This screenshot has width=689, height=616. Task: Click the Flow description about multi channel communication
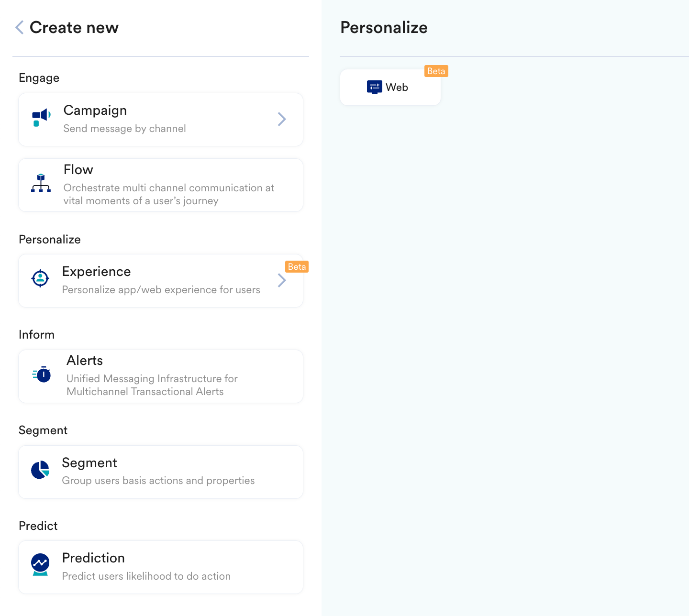169,194
